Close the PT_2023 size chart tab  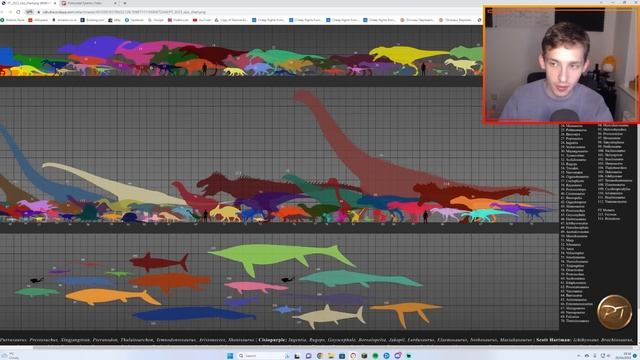pyautogui.click(x=55, y=3)
